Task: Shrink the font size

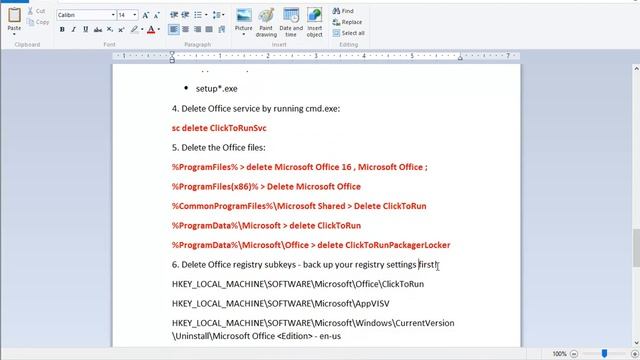Action: [x=157, y=16]
